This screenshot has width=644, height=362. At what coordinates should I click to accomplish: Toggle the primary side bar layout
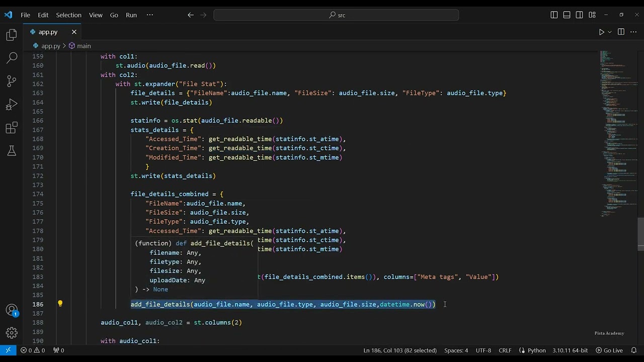(554, 15)
